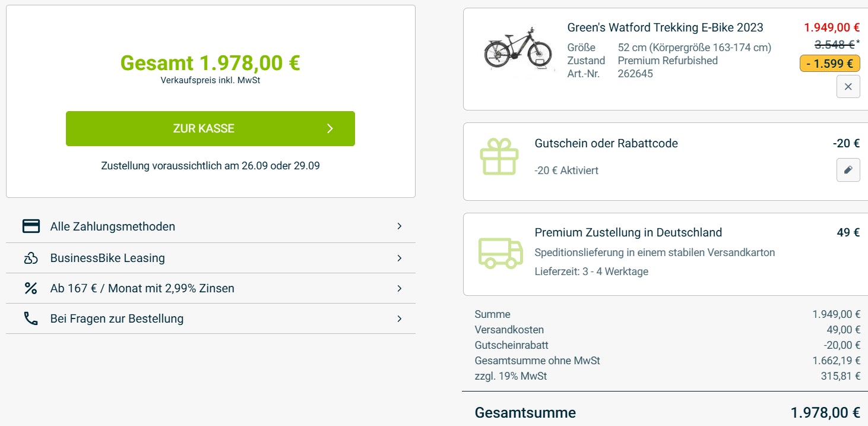The height and width of the screenshot is (426, 868).
Task: Select Bei Fragen zur Bestellung entry
Action: (x=117, y=318)
